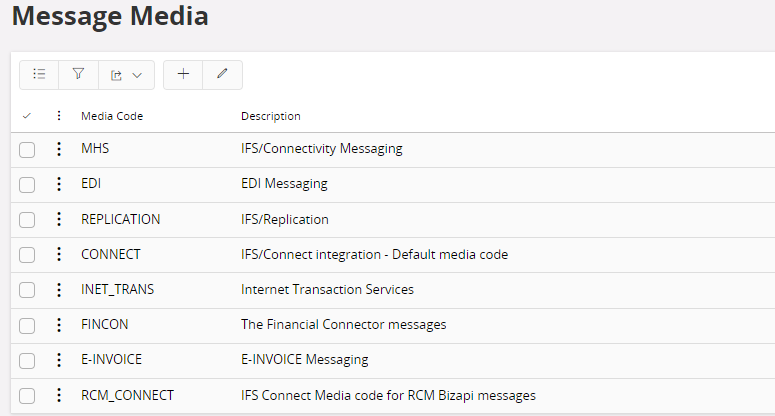The image size is (775, 416).
Task: Select the REPLICATION row checkbox
Action: tap(27, 220)
